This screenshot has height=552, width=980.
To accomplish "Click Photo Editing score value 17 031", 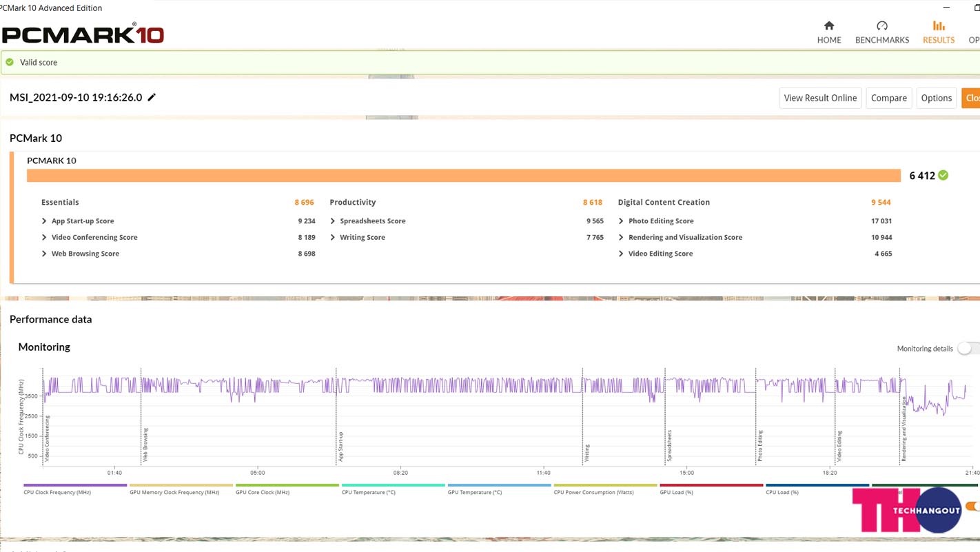I will [x=881, y=221].
